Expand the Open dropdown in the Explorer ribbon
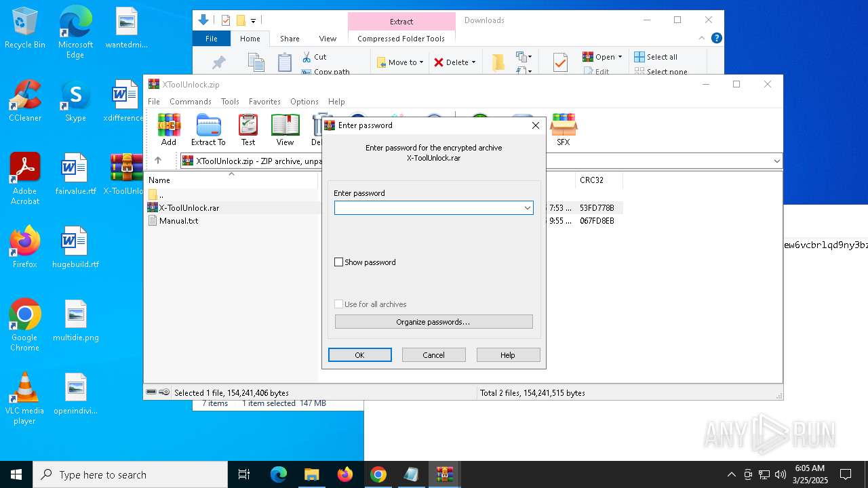868x488 pixels. click(620, 57)
